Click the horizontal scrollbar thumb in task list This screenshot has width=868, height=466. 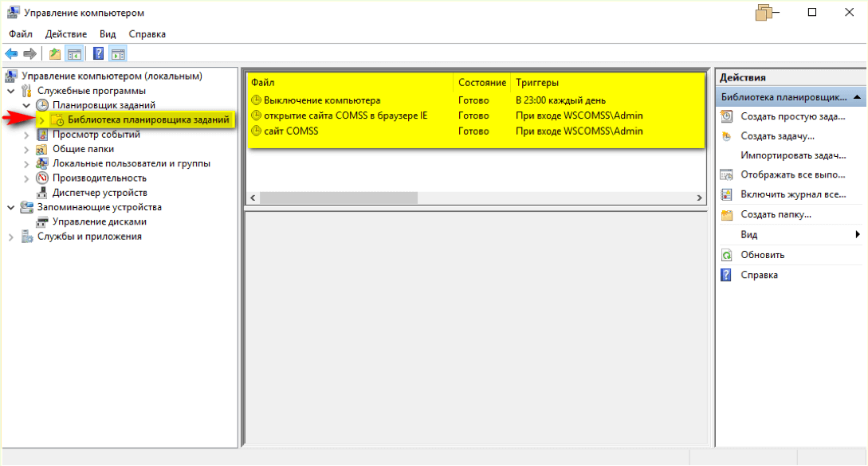click(x=339, y=198)
